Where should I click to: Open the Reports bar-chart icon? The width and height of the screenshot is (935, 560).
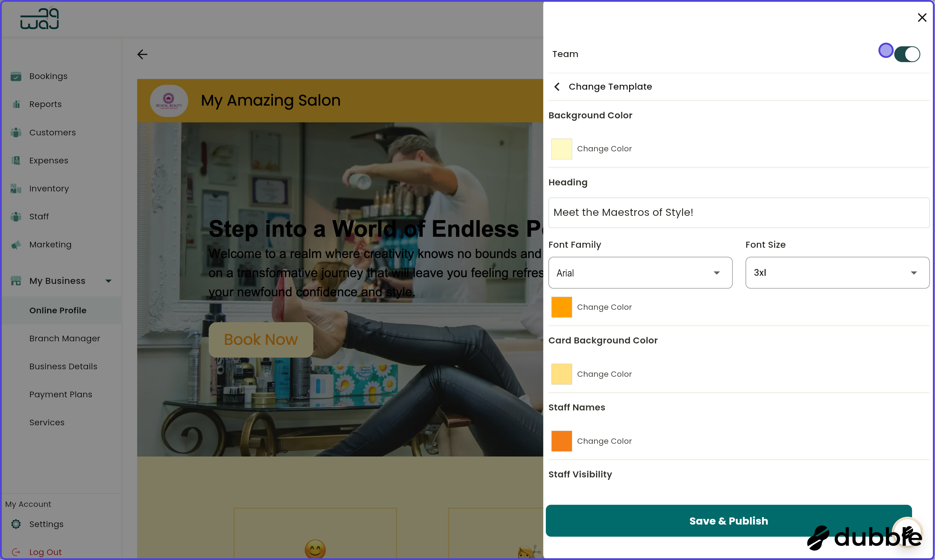[x=16, y=104]
